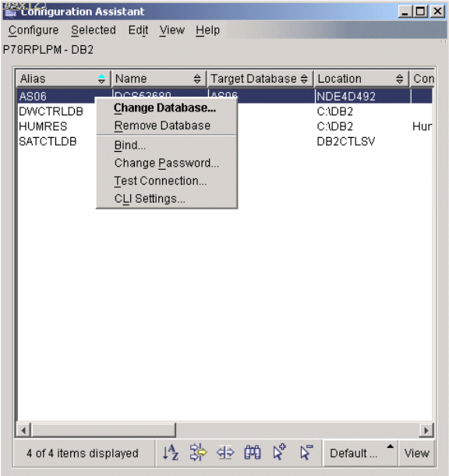Image resolution: width=449 pixels, height=476 pixels.
Task: Select the HUMRES database row
Action: (224, 126)
